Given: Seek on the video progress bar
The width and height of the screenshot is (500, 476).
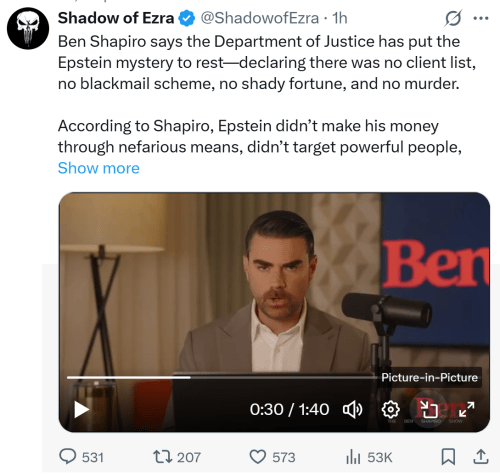Looking at the screenshot, I should click(222, 377).
